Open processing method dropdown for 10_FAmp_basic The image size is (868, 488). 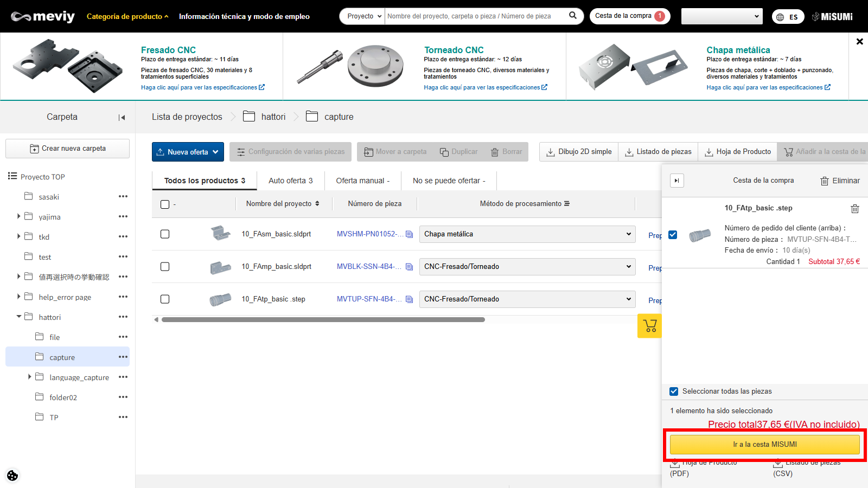(x=527, y=267)
